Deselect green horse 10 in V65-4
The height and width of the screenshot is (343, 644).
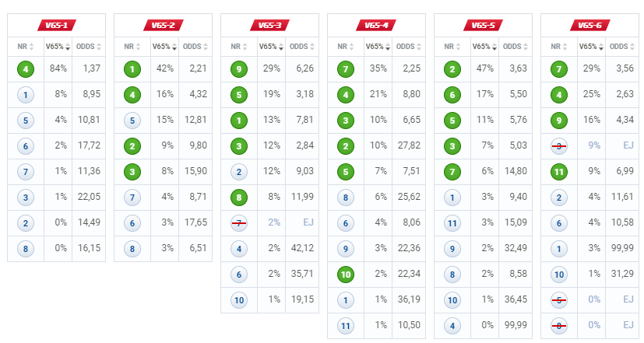346,275
